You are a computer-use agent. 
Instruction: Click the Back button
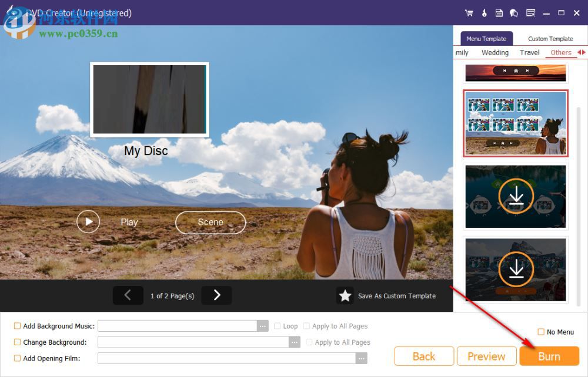[x=424, y=356]
